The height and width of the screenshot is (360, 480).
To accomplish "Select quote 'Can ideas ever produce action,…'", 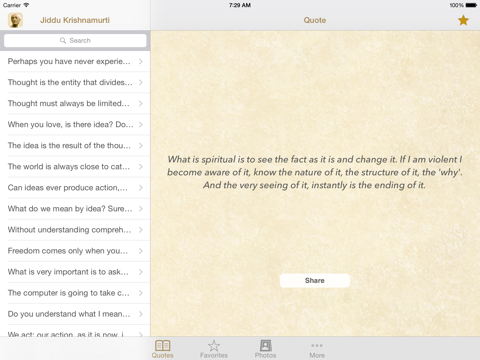I will (75, 187).
